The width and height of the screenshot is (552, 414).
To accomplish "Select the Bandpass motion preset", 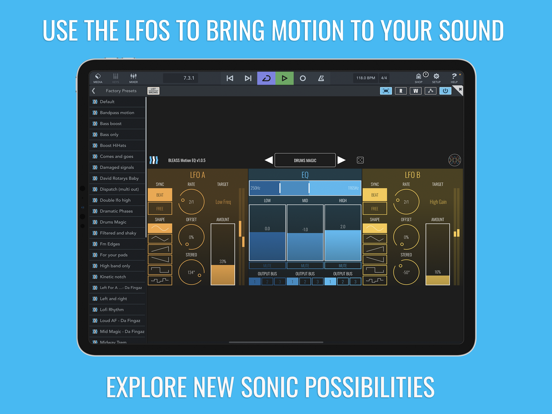I will tap(117, 113).
